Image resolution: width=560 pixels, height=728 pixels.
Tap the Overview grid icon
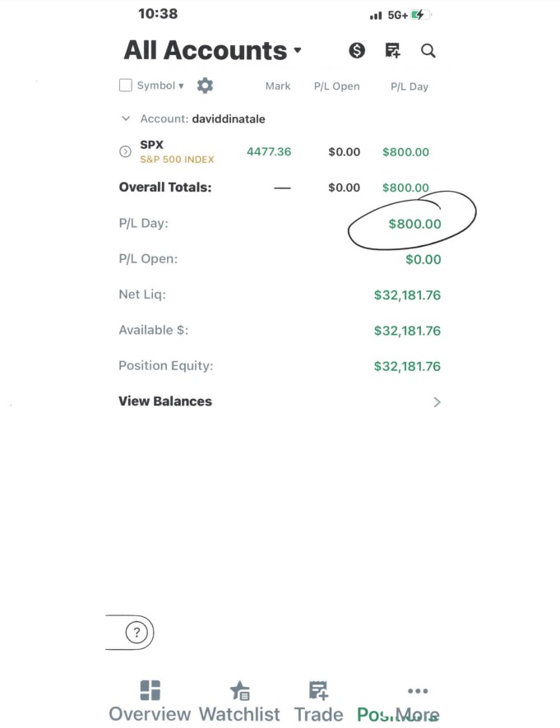[x=150, y=690]
